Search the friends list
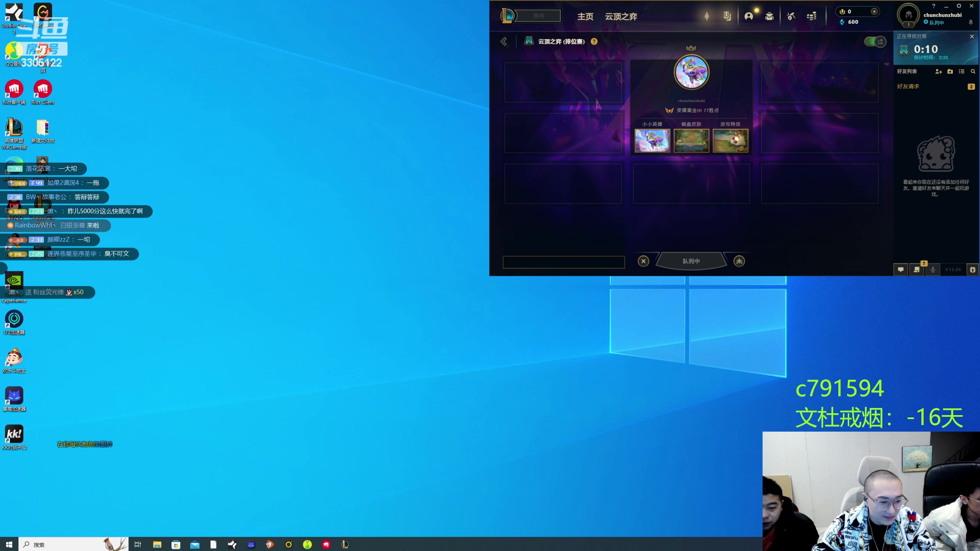980x551 pixels. coord(973,72)
